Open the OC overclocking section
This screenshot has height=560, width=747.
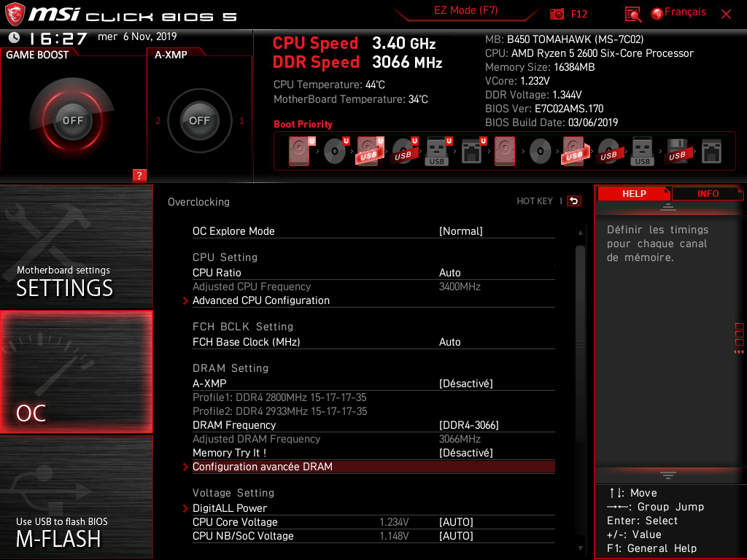pos(76,372)
